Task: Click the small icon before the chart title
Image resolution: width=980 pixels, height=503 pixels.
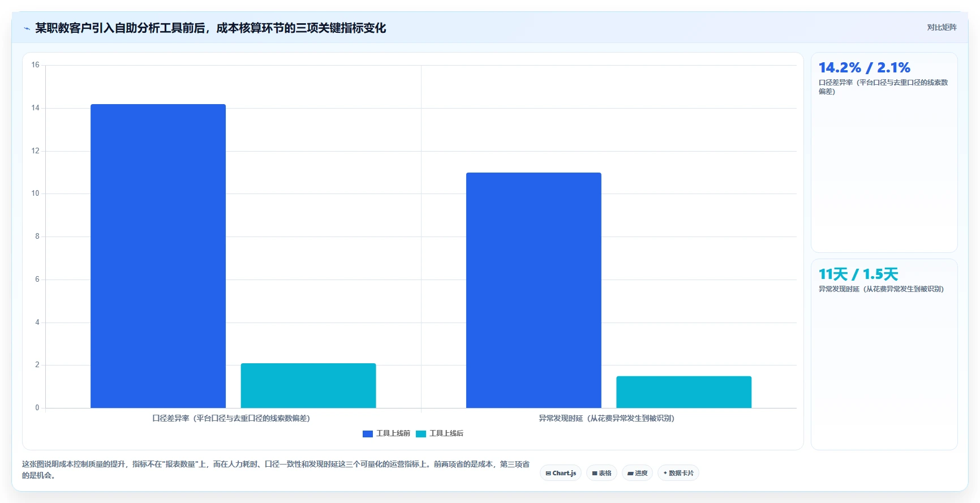Action: coord(27,28)
